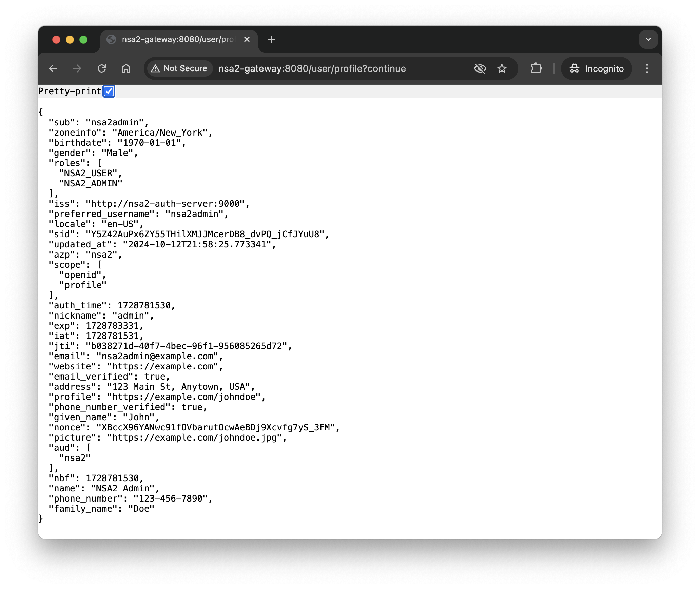Click the "iss" auth-server URL line

click(x=149, y=204)
